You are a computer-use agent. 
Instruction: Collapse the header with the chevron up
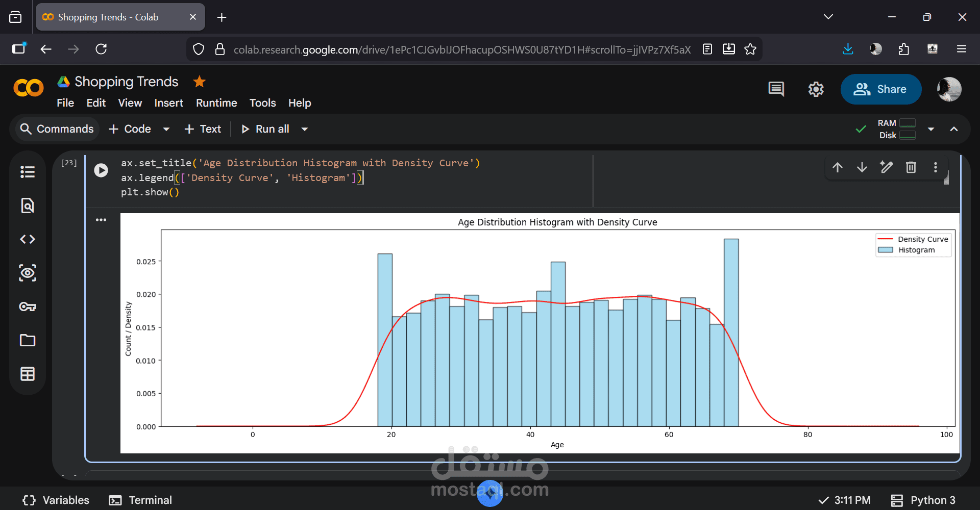point(954,129)
